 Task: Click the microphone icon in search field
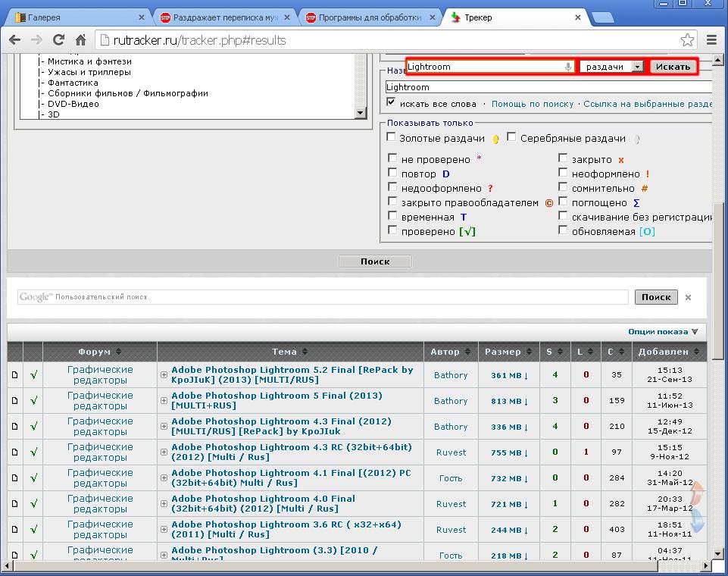tap(568, 67)
